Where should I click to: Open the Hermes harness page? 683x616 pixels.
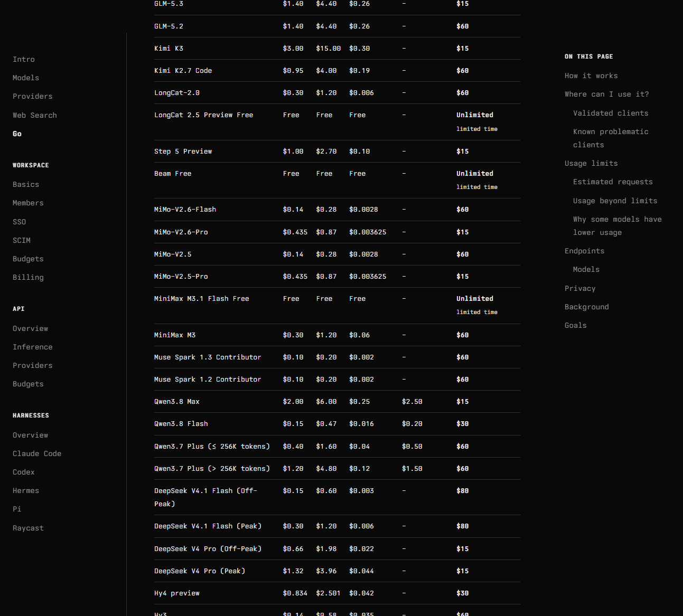pyautogui.click(x=26, y=490)
